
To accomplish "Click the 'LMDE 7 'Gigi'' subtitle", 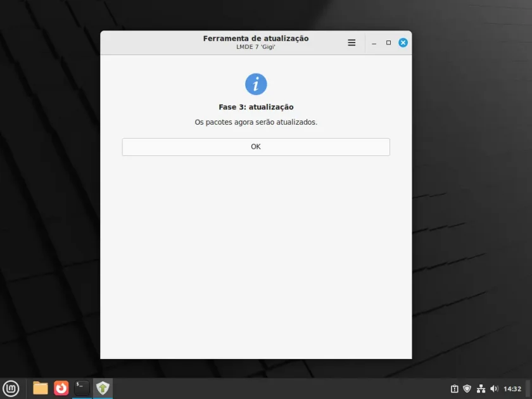I will [x=256, y=47].
